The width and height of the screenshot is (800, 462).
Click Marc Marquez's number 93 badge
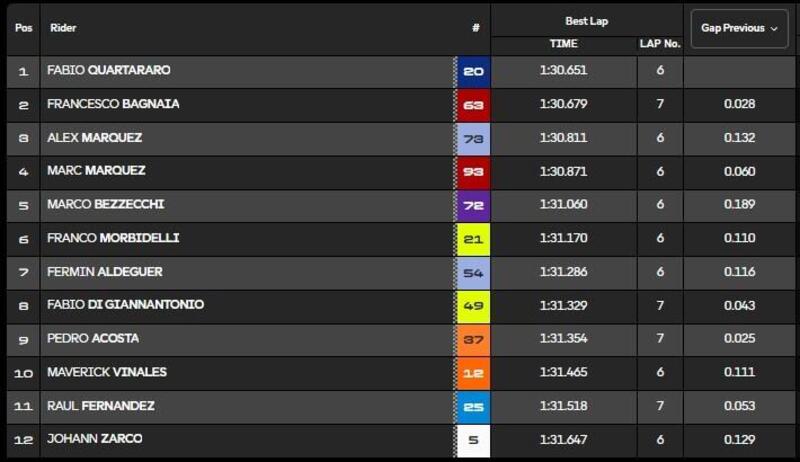pyautogui.click(x=473, y=171)
